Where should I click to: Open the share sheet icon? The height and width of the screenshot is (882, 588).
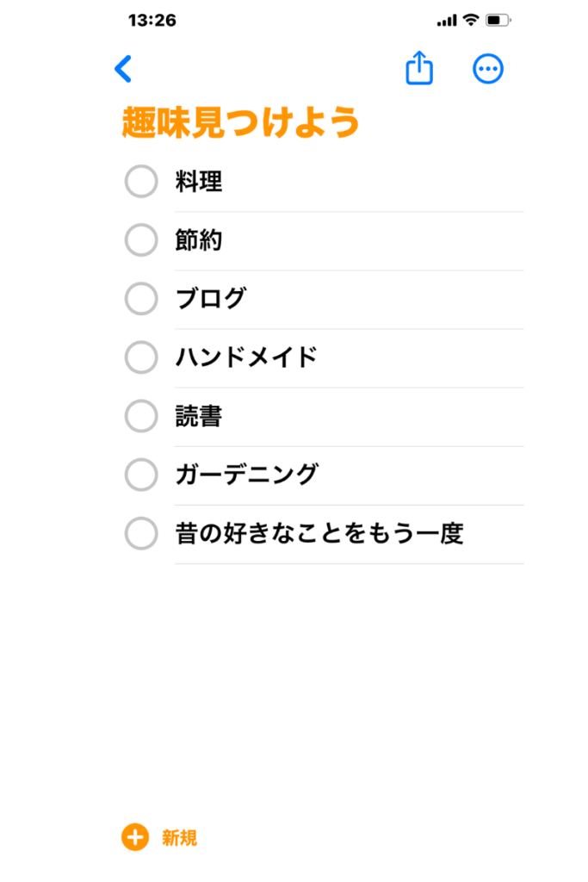click(x=419, y=68)
